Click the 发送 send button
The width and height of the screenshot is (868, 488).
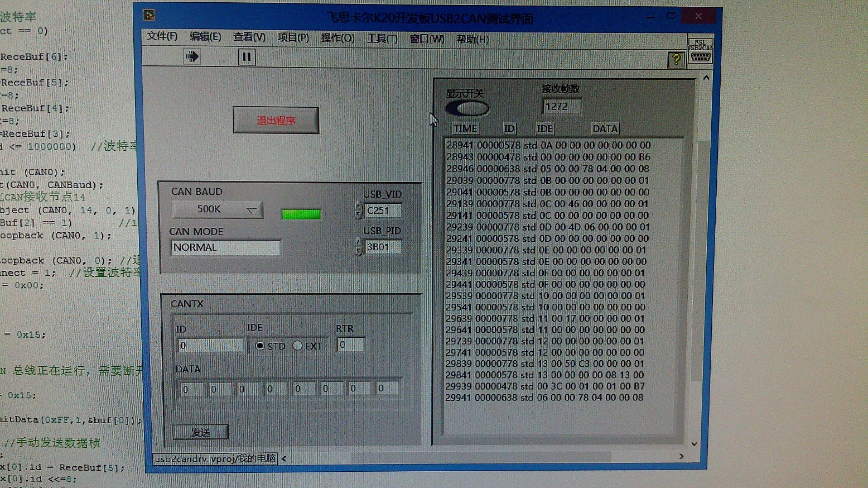coord(200,432)
